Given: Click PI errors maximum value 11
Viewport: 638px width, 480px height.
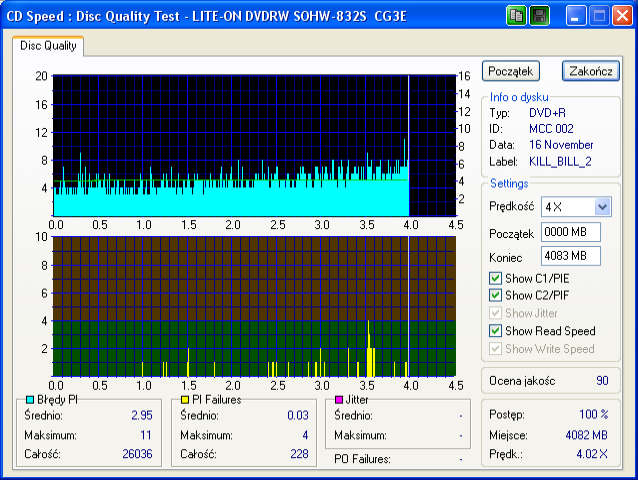Looking at the screenshot, I should coord(146,435).
